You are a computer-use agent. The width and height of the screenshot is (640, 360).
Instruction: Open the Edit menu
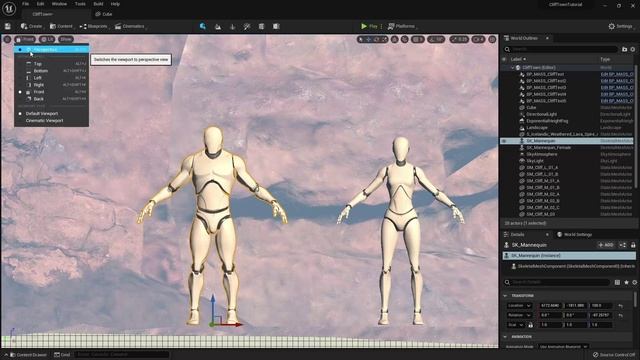click(x=40, y=4)
